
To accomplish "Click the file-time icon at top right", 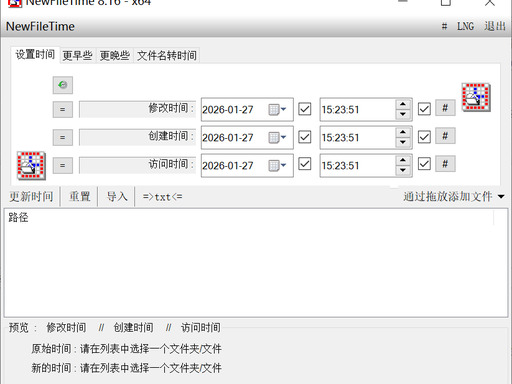I will tap(476, 97).
